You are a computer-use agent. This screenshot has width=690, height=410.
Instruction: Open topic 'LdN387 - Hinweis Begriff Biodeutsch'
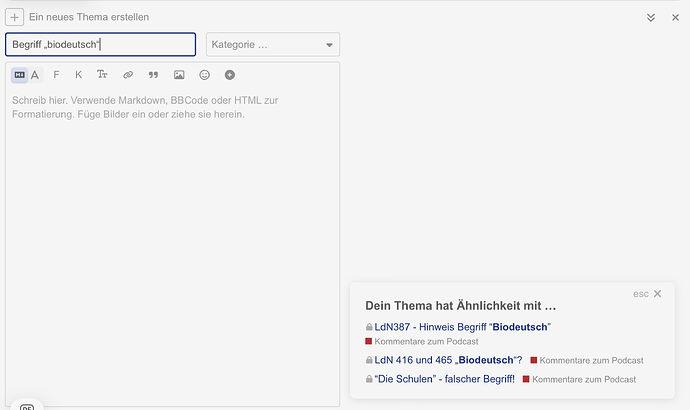tap(463, 327)
